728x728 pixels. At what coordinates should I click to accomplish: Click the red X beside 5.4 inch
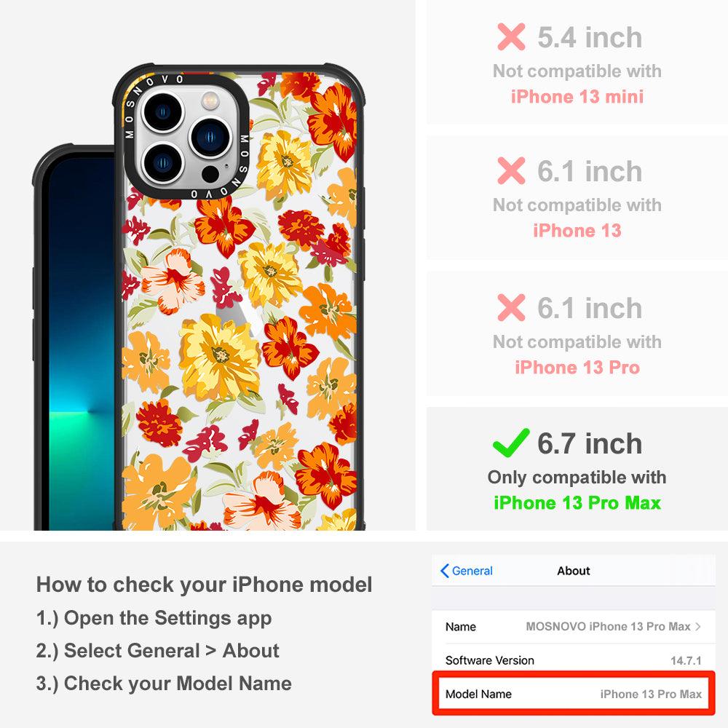coord(511,36)
